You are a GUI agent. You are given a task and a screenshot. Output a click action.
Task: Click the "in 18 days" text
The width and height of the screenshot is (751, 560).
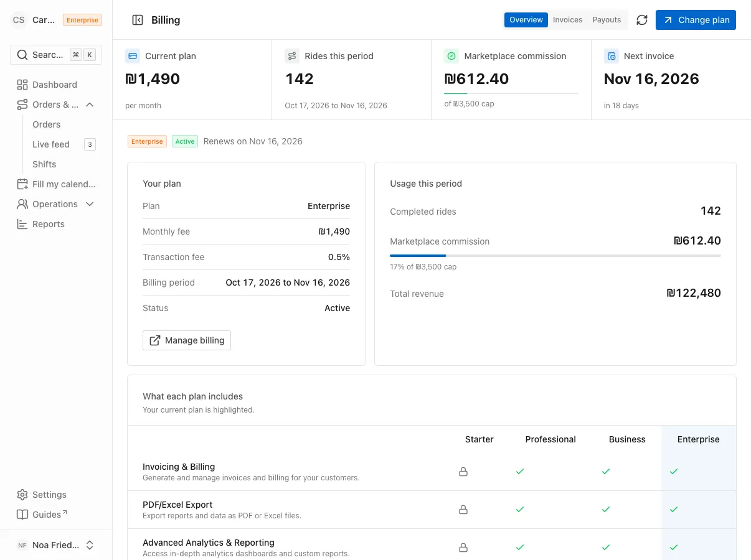[x=621, y=106]
